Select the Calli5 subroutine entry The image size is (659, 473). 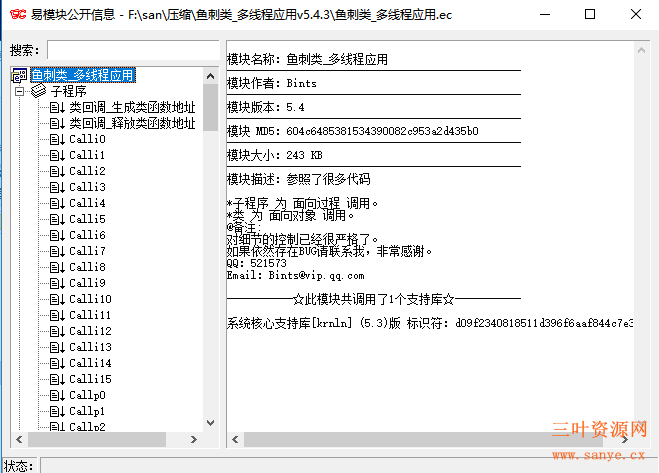click(87, 219)
